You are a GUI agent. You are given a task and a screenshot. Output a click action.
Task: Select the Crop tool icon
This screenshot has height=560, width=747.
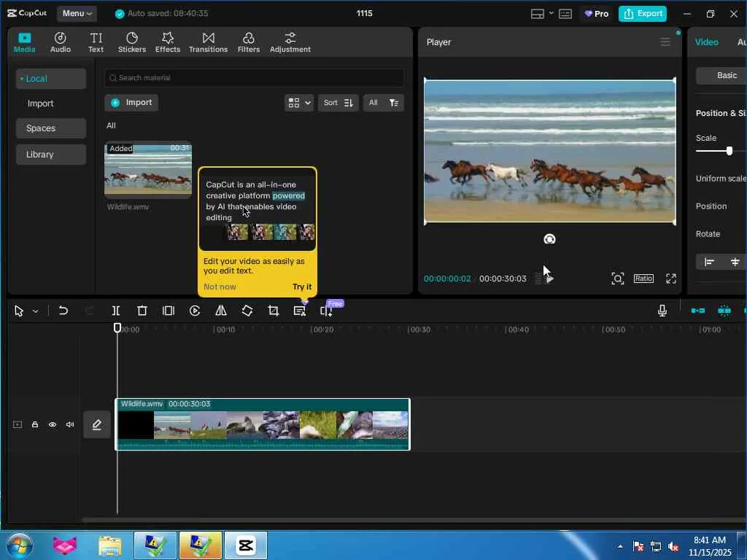pyautogui.click(x=274, y=311)
